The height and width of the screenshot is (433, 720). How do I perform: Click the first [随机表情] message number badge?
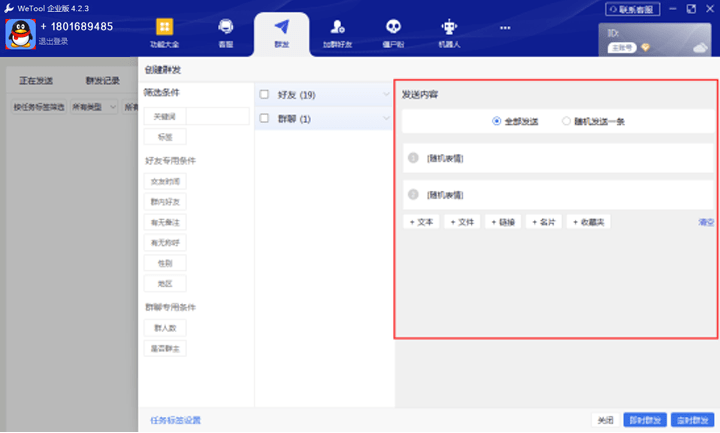tap(413, 158)
